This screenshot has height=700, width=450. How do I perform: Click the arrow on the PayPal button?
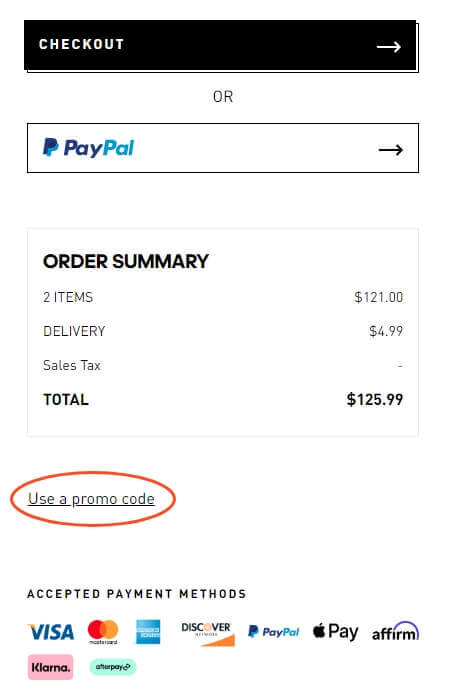tap(390, 150)
